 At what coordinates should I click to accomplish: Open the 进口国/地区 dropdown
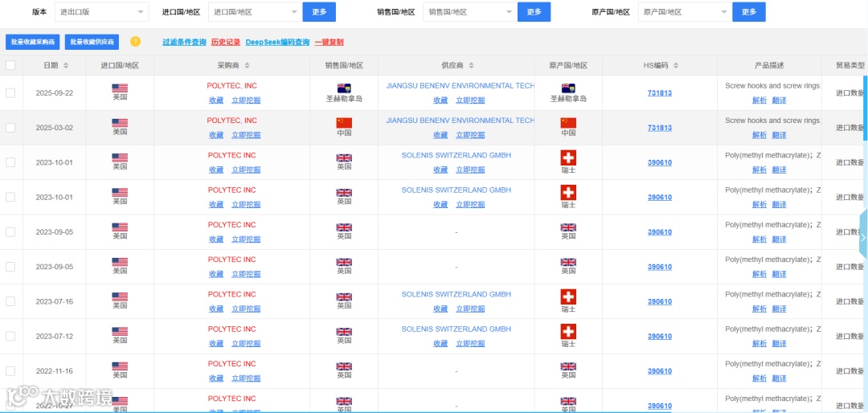[256, 11]
